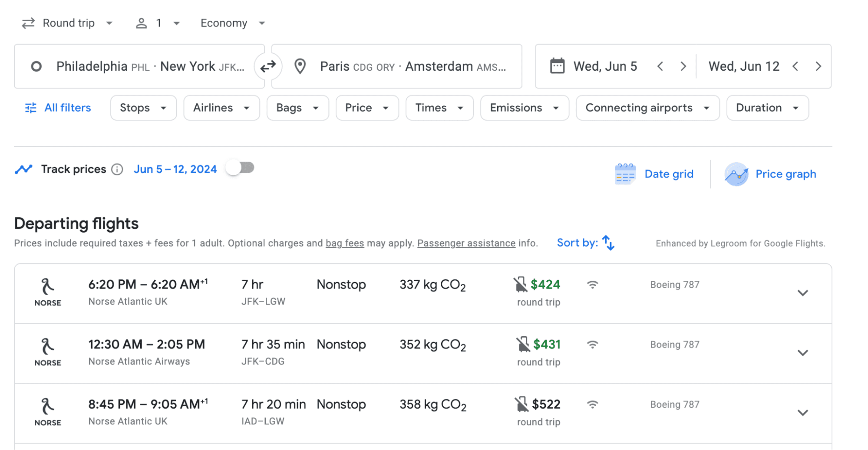This screenshot has width=868, height=450.
Task: Open the Stops filter
Action: click(x=143, y=108)
